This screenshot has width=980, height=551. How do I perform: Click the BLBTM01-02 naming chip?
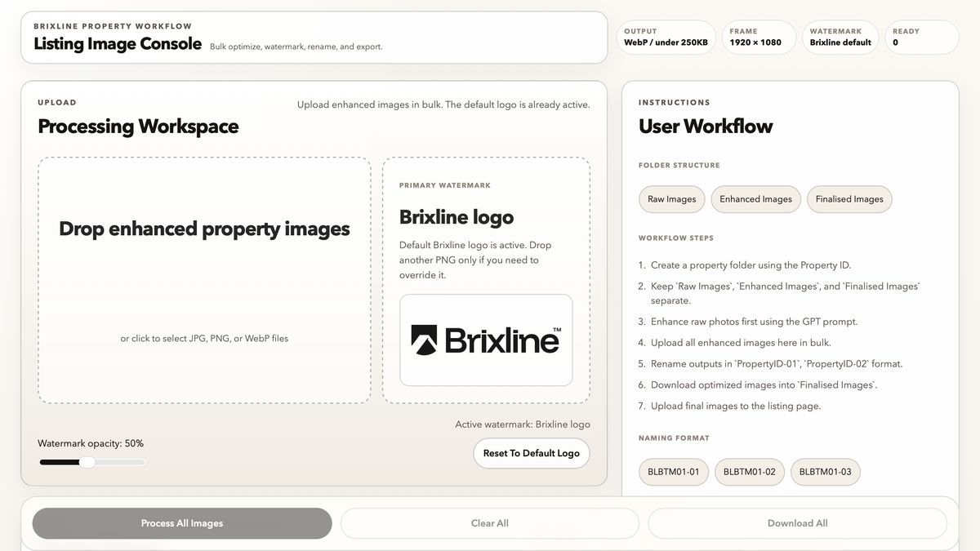click(x=750, y=472)
